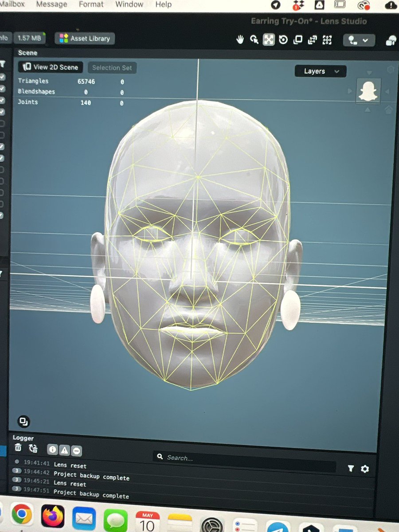Click the display mirroring menu bar icon
Viewport: 399px width, 532px height.
pos(340,4)
